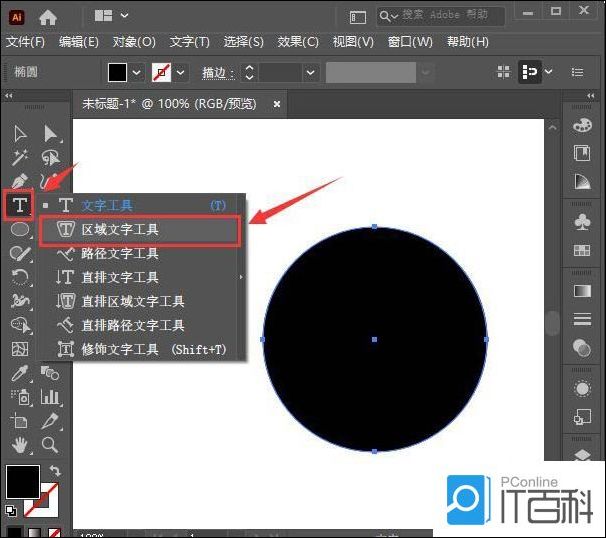Expand the align options dropdown arrow
The image size is (606, 538).
tap(548, 72)
